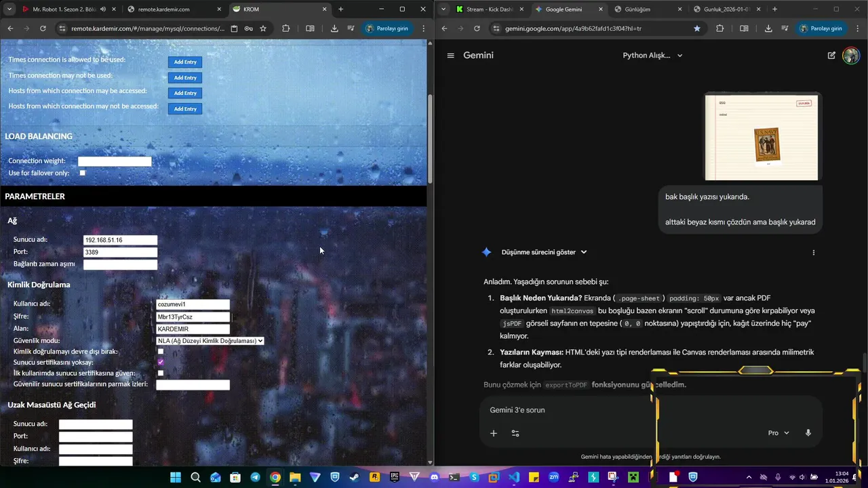This screenshot has height=488, width=868.
Task: Open taskbar Search
Action: pos(195,477)
